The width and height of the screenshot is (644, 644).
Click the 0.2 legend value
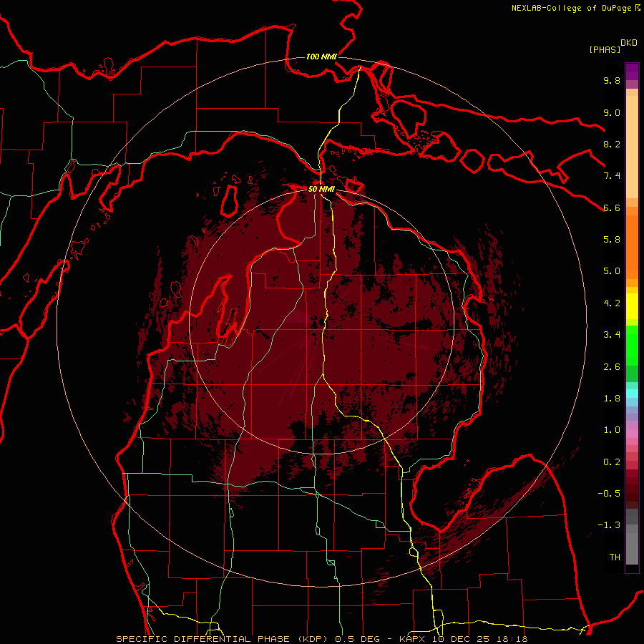tap(612, 462)
